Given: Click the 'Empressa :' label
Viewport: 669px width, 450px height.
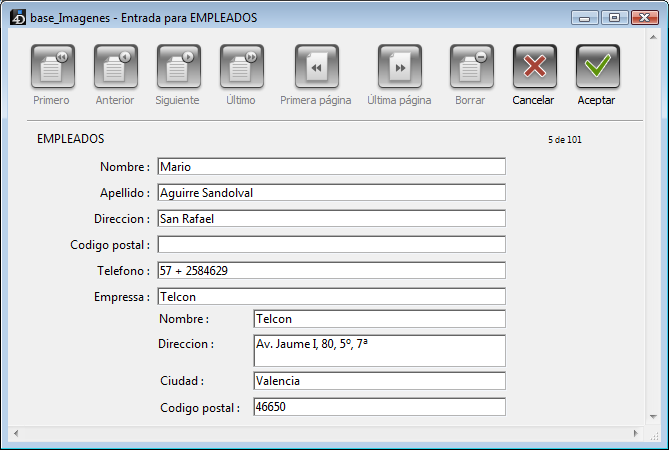Looking at the screenshot, I should [122, 297].
